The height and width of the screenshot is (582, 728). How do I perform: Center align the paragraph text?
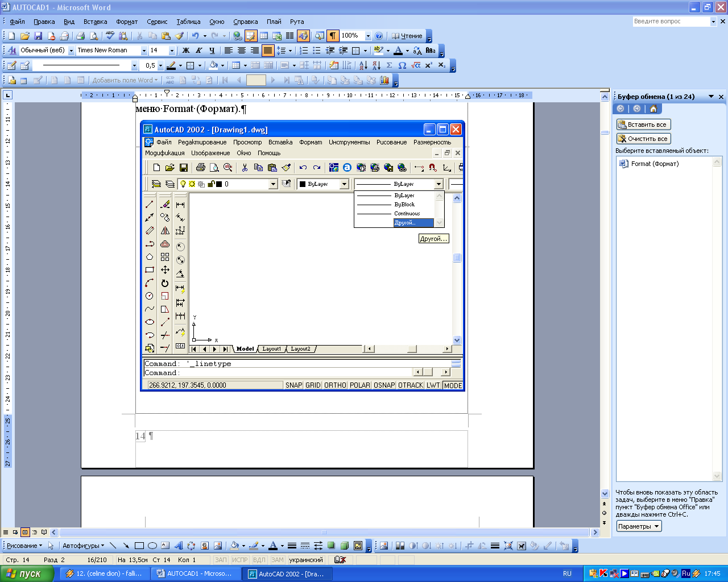[x=242, y=51]
